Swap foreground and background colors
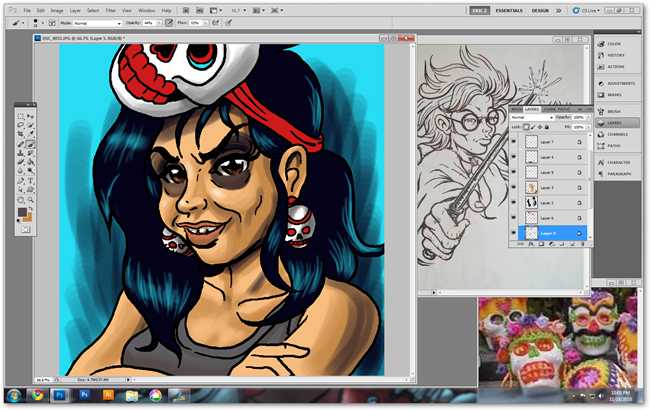The image size is (650, 410). tap(31, 209)
